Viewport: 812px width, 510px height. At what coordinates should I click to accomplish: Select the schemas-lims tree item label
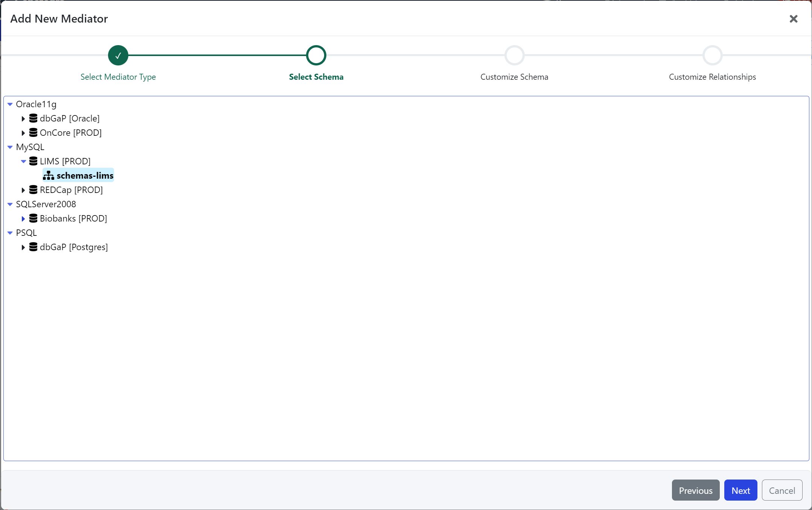tap(85, 176)
